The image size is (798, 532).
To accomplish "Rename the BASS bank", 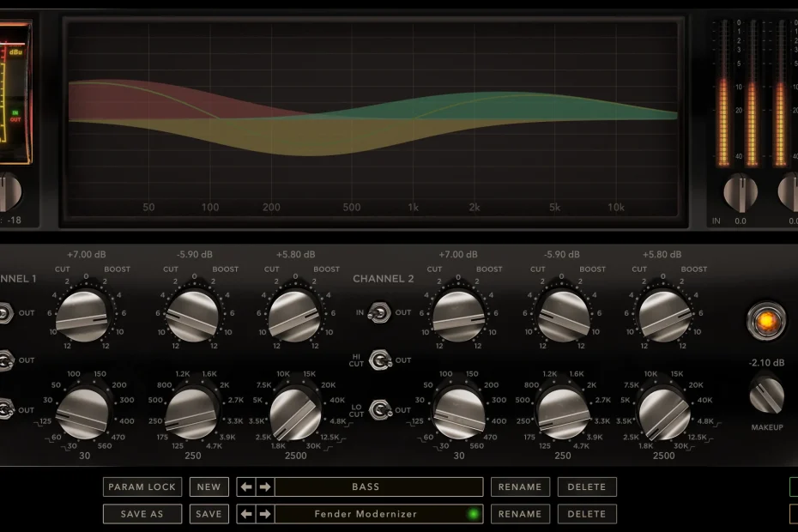I will click(520, 487).
